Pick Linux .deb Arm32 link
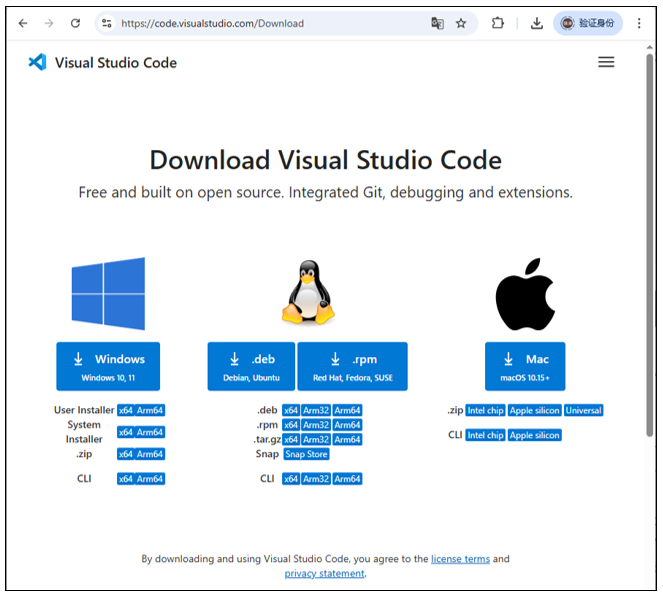This screenshot has width=663, height=596. coord(316,410)
